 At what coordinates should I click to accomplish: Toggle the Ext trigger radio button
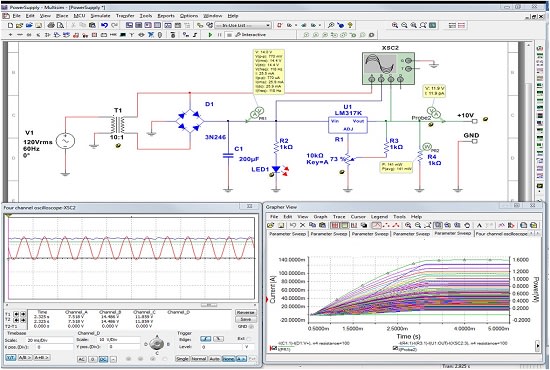click(249, 339)
